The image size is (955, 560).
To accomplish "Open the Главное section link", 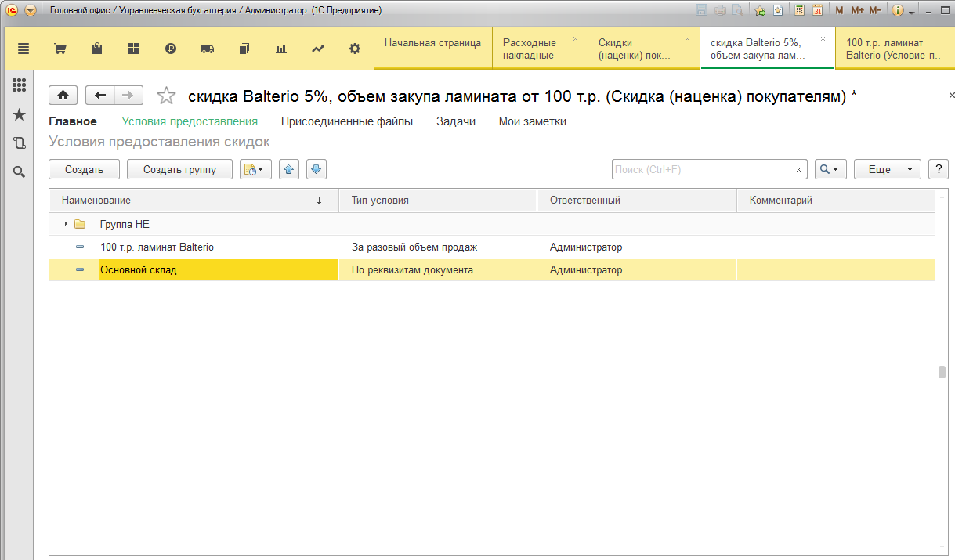I will [x=73, y=121].
